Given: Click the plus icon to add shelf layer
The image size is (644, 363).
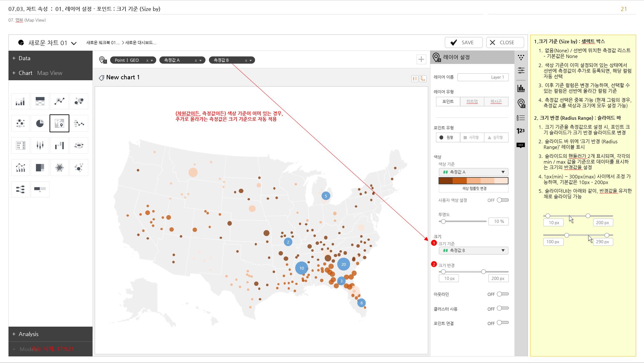Looking at the screenshot, I should [x=421, y=59].
